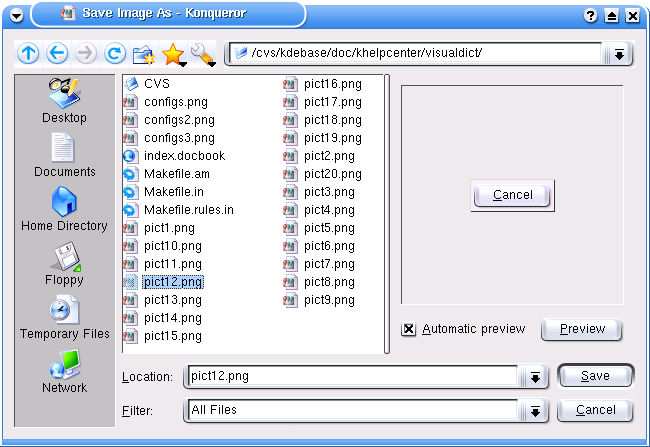Select Floppy in the places sidebar

point(64,264)
